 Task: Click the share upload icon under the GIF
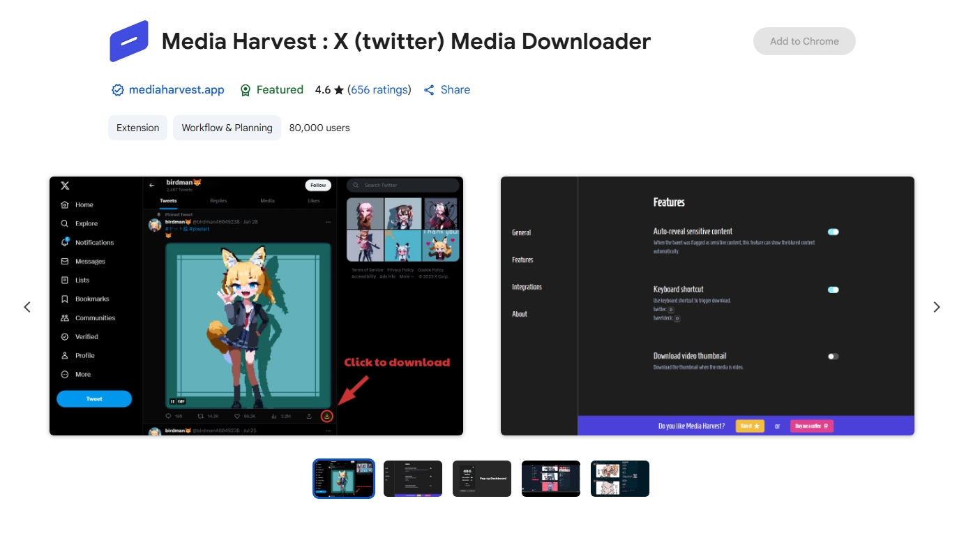(309, 416)
